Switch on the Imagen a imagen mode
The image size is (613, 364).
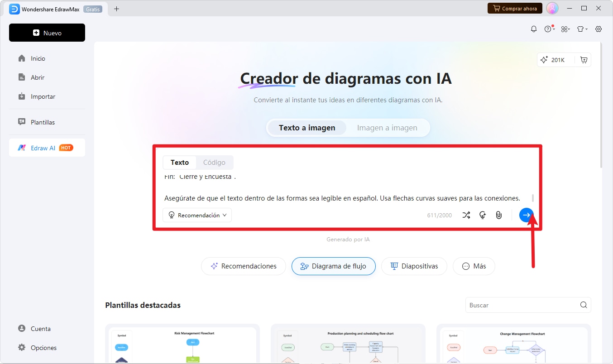(387, 128)
